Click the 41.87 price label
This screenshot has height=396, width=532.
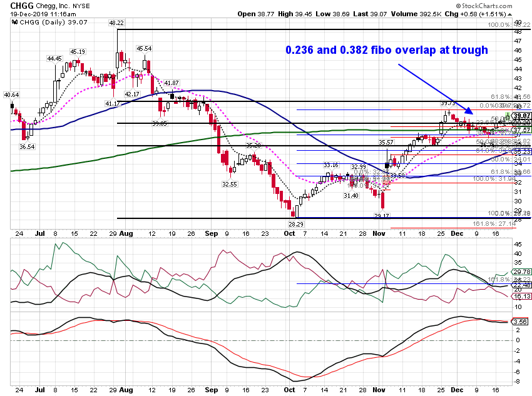point(171,83)
